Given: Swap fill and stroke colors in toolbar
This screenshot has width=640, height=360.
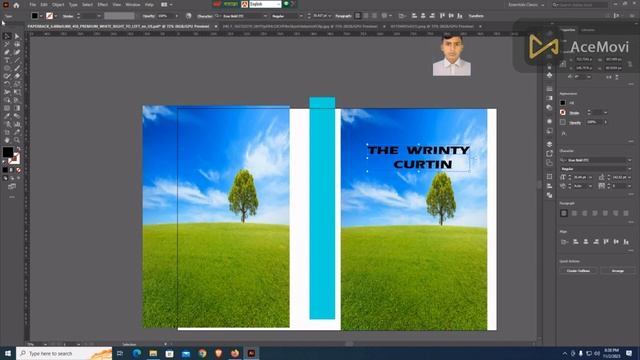Looking at the screenshot, I should (x=18, y=149).
